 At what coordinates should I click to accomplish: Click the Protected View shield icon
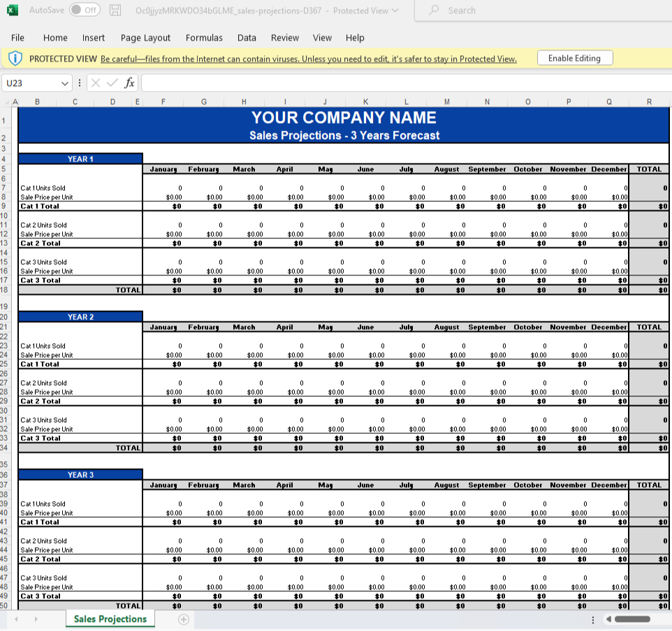15,58
